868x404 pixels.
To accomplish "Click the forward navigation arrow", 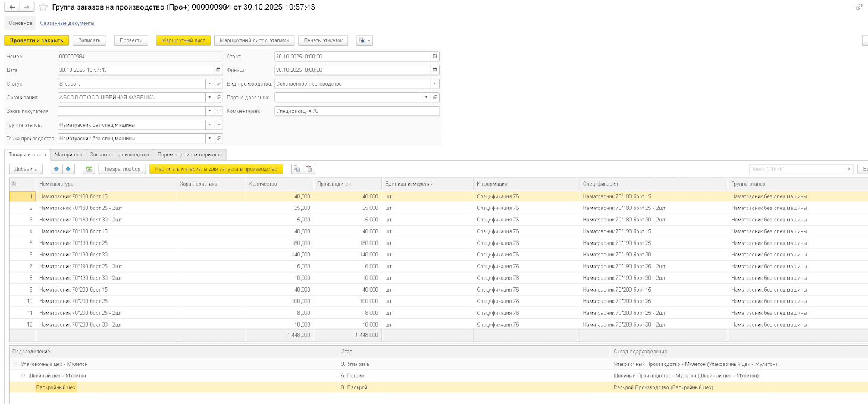I will pyautogui.click(x=26, y=7).
